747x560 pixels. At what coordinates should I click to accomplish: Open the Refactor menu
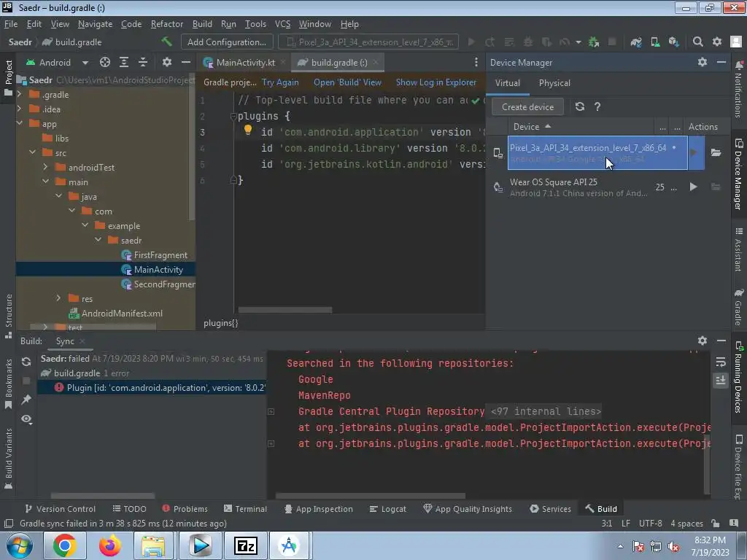[167, 24]
